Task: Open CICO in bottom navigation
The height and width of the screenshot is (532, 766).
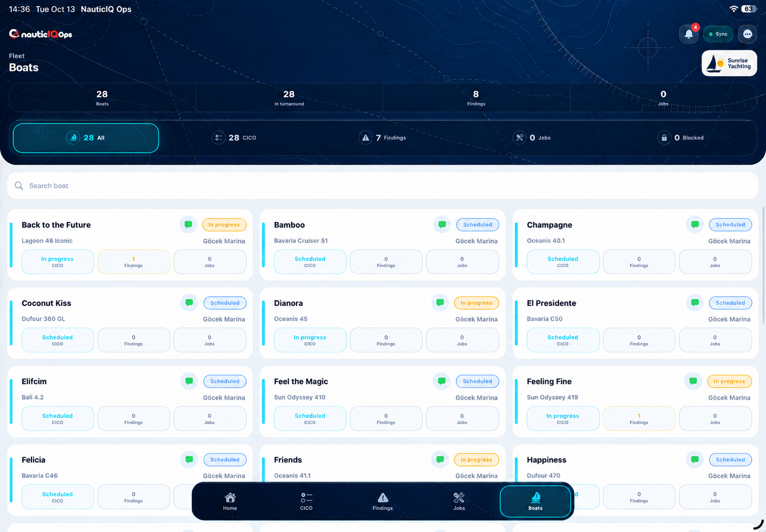Action: point(306,501)
